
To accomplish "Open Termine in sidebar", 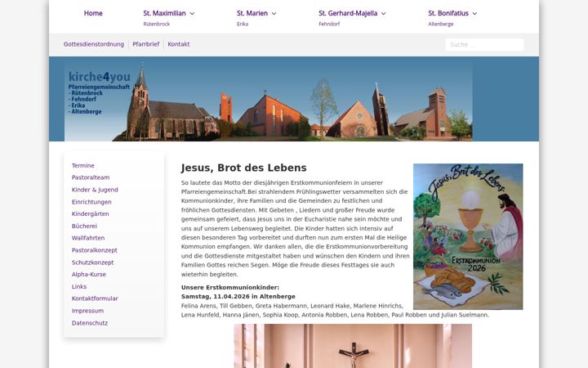I will coord(82,165).
